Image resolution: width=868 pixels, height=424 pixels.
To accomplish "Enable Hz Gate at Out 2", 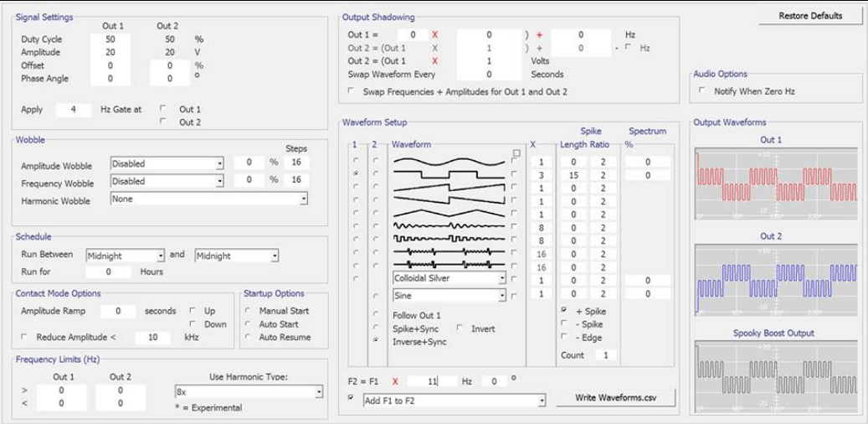I will [x=163, y=122].
